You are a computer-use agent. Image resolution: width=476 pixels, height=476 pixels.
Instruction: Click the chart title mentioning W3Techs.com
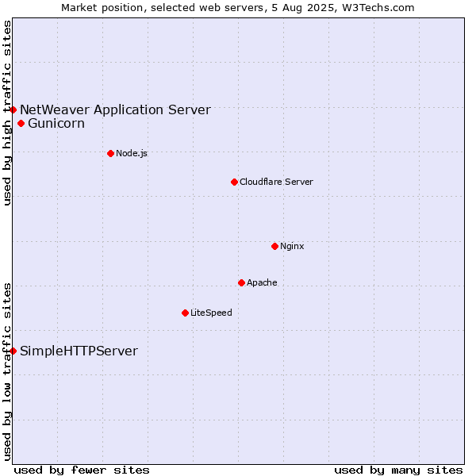pos(238,8)
